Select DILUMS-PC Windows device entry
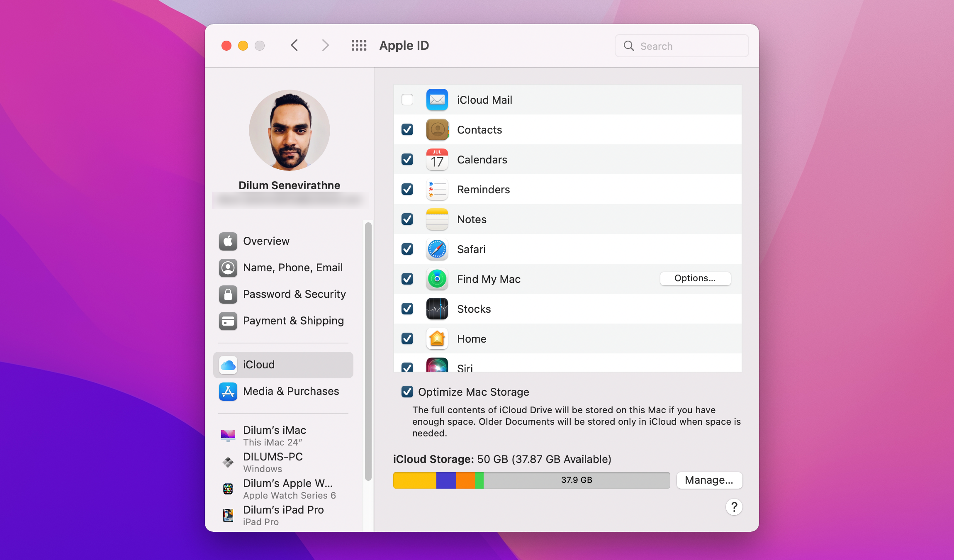954x560 pixels. (x=283, y=462)
